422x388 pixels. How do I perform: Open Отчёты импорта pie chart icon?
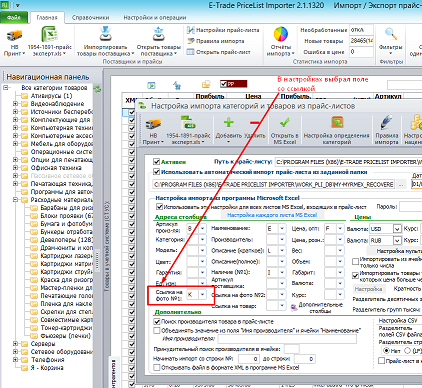click(281, 34)
